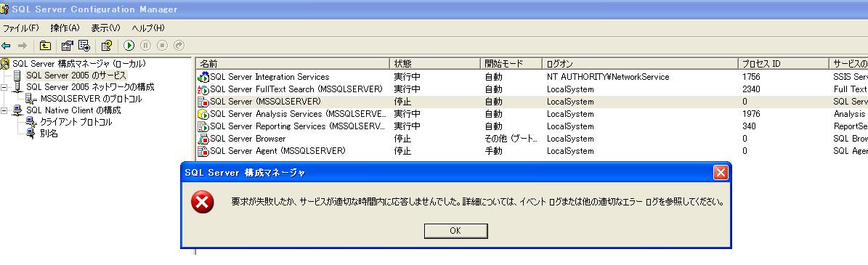Select SQL Native Client の構成 tree item
This screenshot has width=868, height=265.
[73, 110]
